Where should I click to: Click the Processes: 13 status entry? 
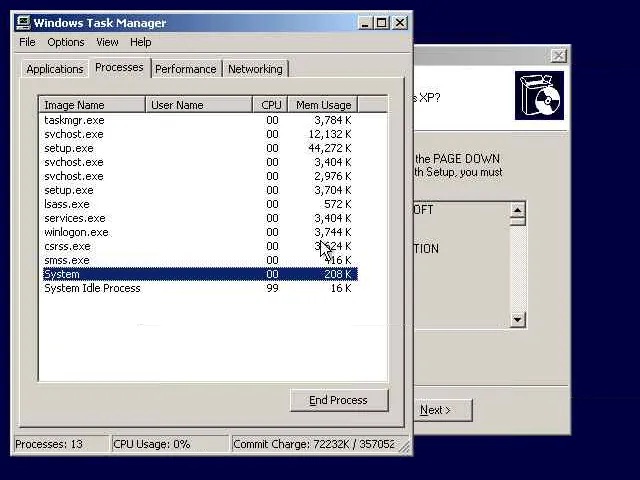pyautogui.click(x=61, y=444)
